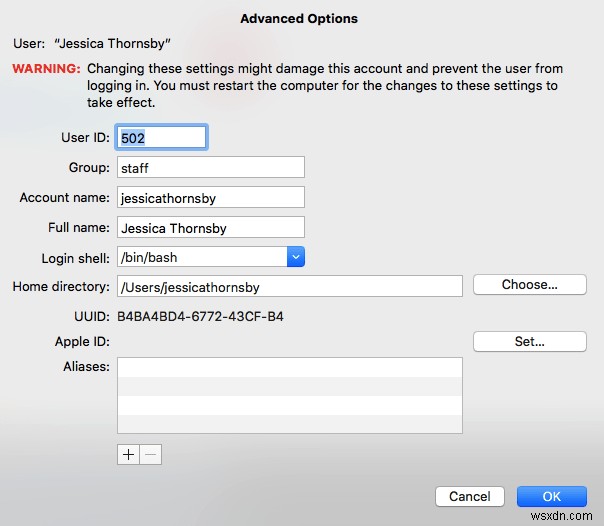The width and height of the screenshot is (604, 526).
Task: Focus the User ID field showing 502
Action: pyautogui.click(x=161, y=137)
